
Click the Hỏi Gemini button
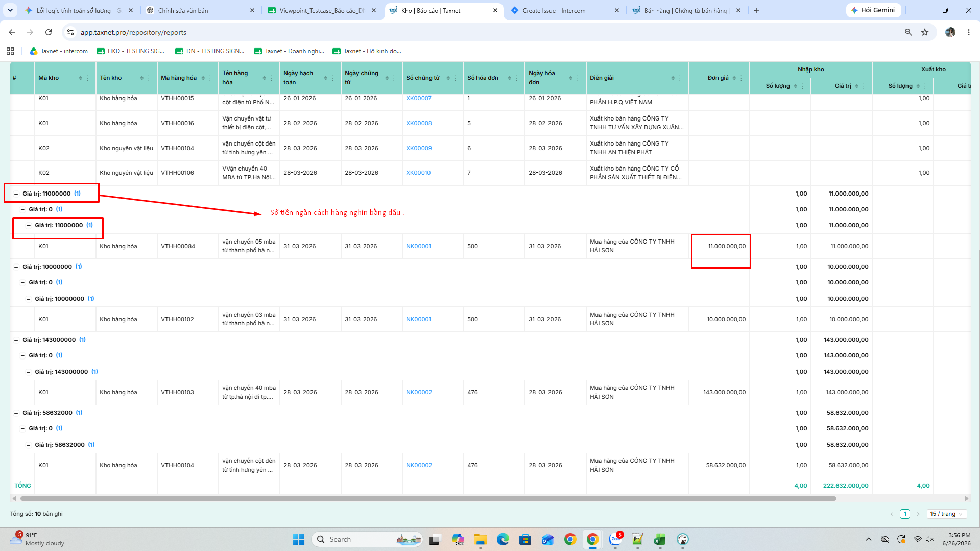873,10
